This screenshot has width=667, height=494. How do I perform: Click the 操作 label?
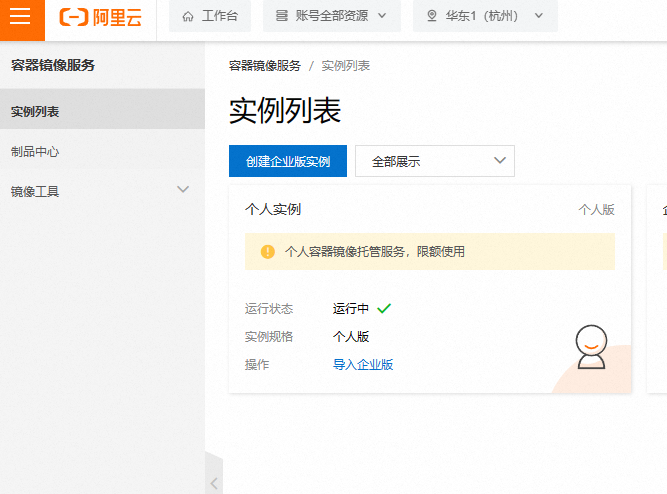(x=257, y=365)
